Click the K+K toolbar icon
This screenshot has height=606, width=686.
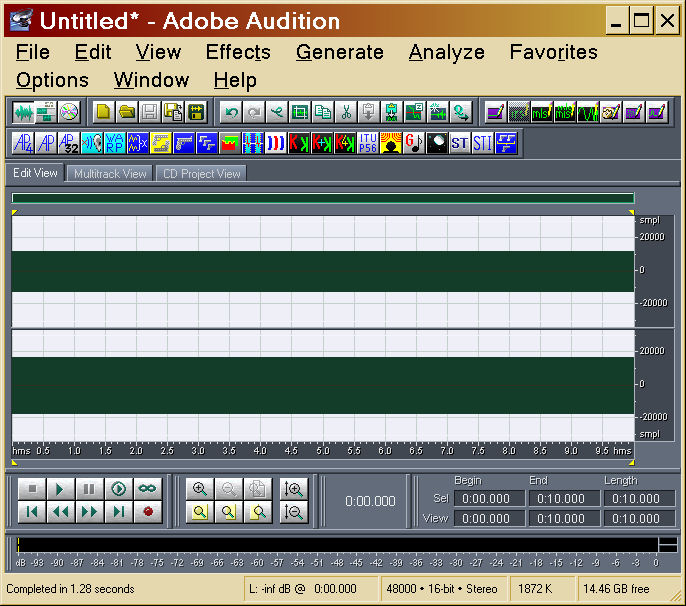(x=322, y=143)
